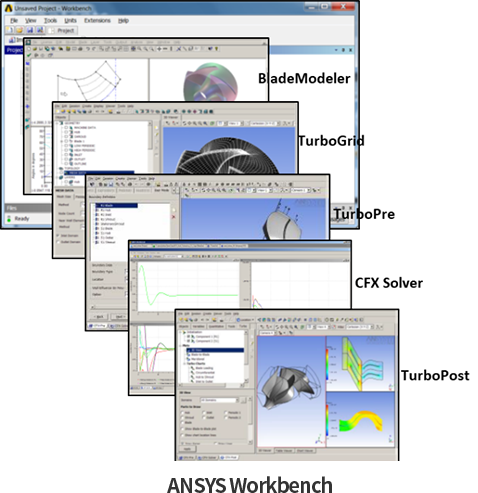The height and width of the screenshot is (493, 478).
Task: Click the Apply button in TurboPost
Action: point(187,449)
